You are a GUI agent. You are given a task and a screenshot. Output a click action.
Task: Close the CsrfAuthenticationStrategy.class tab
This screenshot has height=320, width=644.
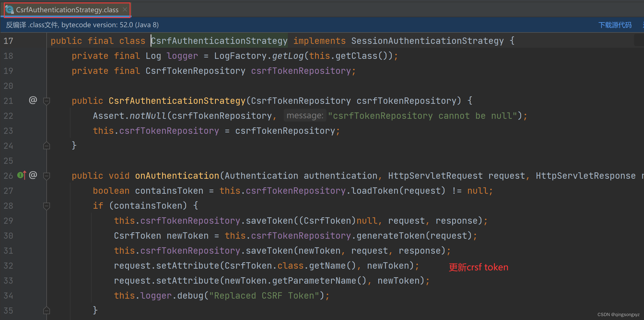pyautogui.click(x=125, y=10)
